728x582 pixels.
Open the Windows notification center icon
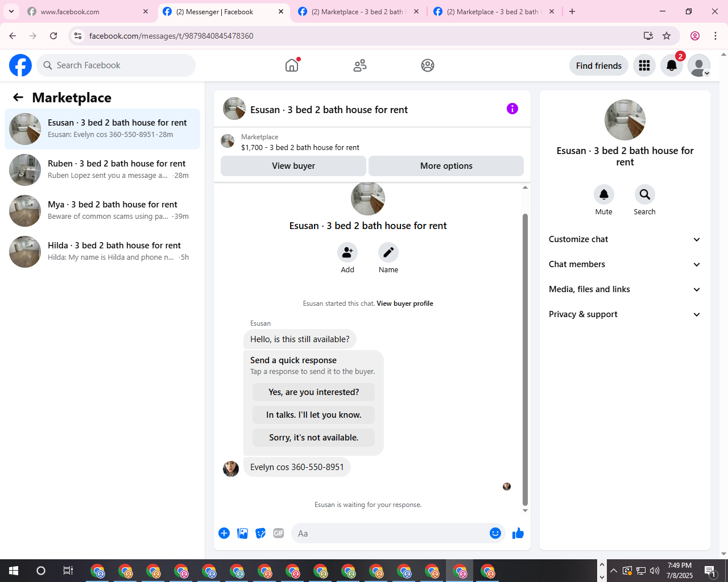coord(710,571)
